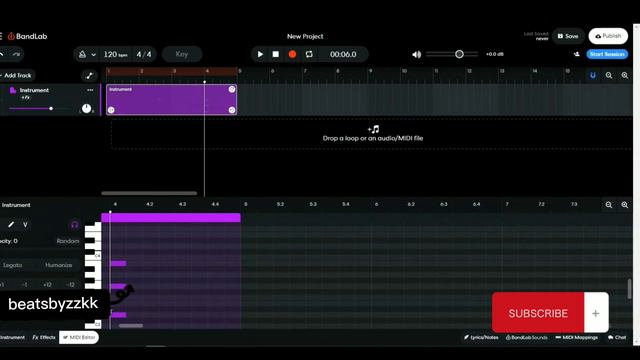Open the 4/4 time signature selector
The image size is (640, 360).
(x=144, y=54)
